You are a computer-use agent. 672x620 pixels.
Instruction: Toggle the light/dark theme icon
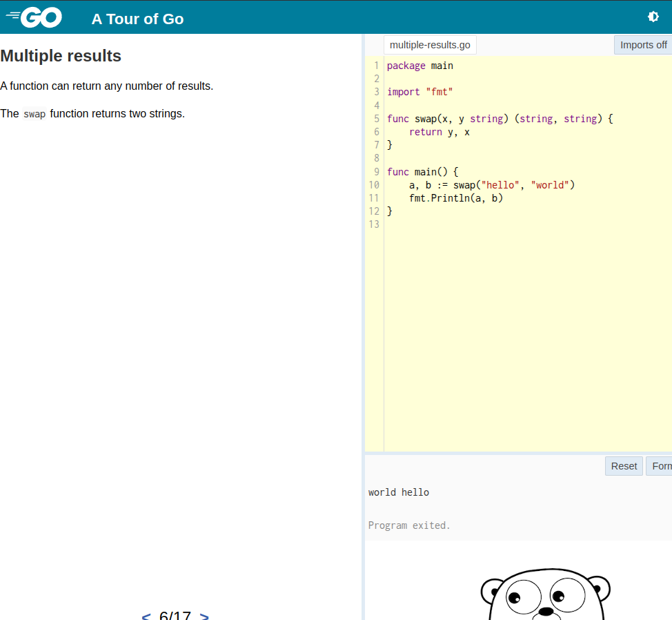point(653,17)
